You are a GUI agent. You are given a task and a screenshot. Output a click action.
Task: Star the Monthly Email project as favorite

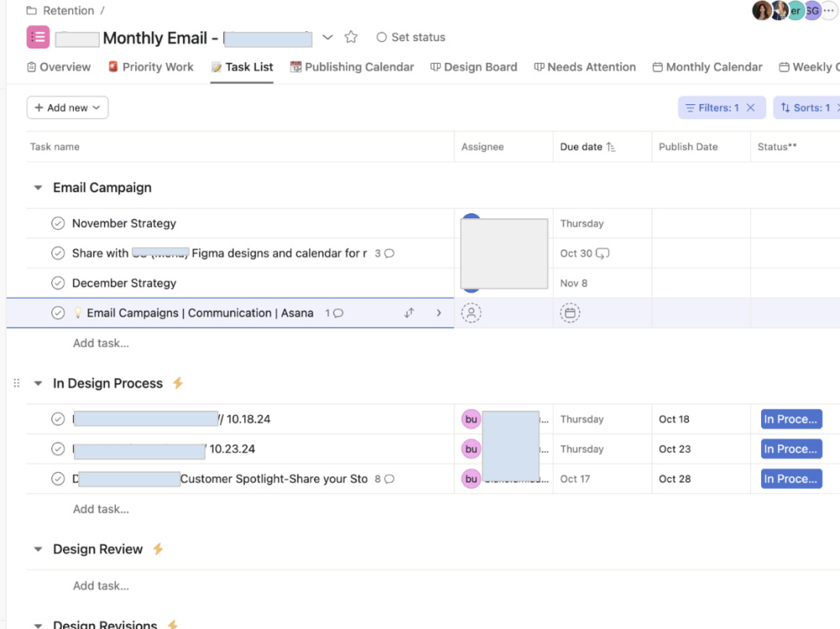351,37
